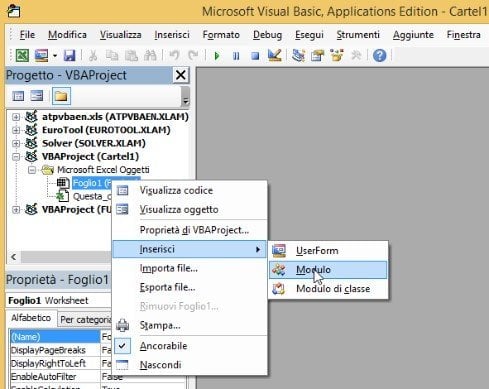Expand the Solver project node
The height and width of the screenshot is (389, 489).
coord(16,143)
